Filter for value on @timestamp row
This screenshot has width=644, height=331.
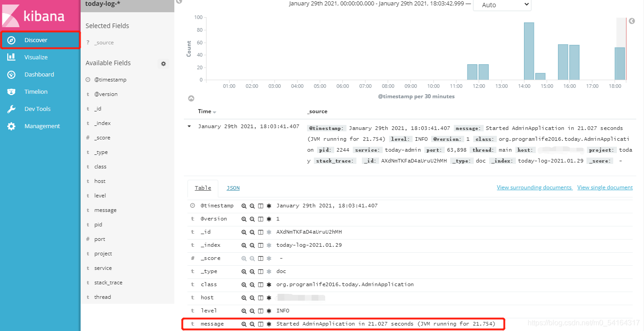click(244, 206)
